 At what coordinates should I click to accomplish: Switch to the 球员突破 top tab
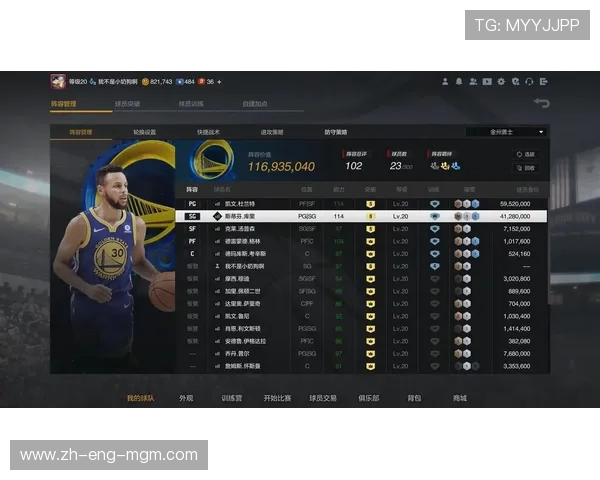point(127,104)
